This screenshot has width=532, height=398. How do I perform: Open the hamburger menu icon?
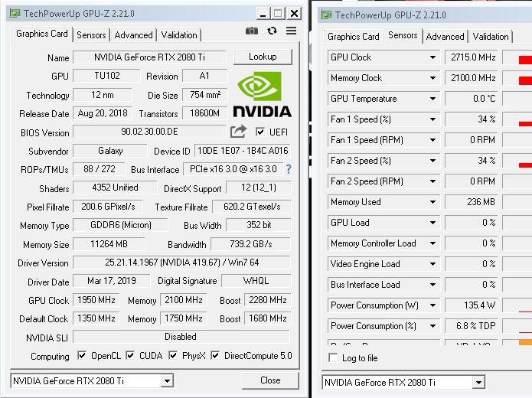pyautogui.click(x=291, y=31)
